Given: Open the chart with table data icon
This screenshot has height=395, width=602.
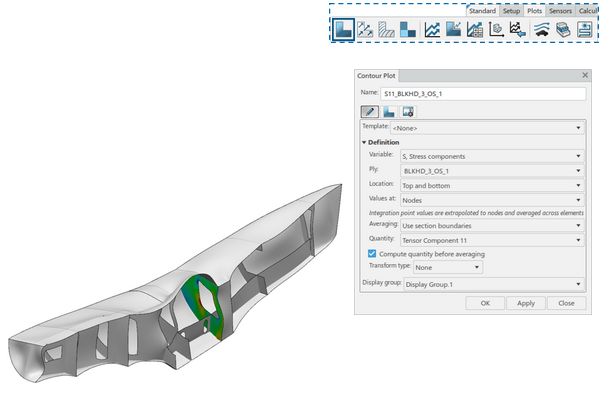Looking at the screenshot, I should point(475,30).
